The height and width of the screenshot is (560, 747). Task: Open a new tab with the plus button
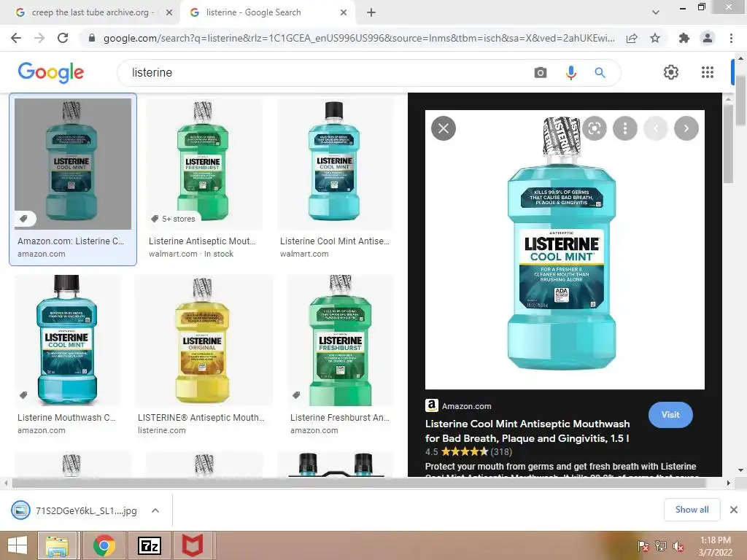point(371,12)
